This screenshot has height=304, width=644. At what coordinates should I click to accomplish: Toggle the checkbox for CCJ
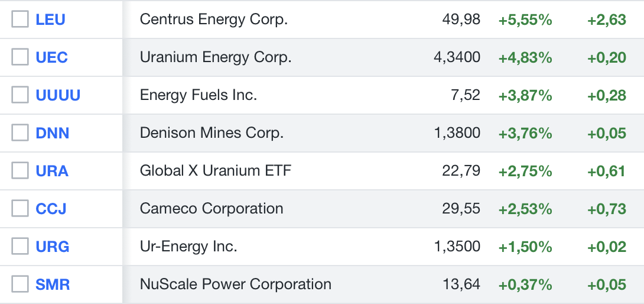(20, 209)
